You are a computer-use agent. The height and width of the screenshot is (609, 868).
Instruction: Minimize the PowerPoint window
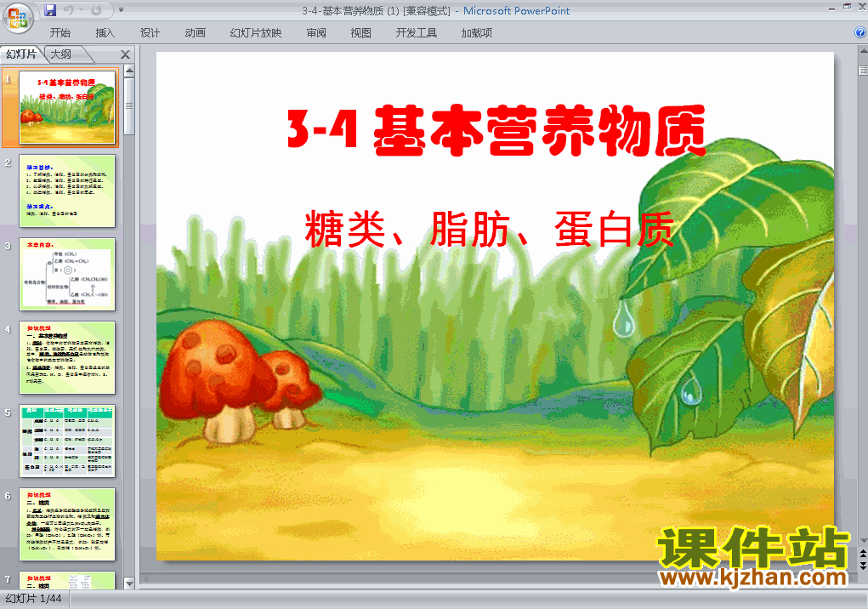(x=831, y=8)
